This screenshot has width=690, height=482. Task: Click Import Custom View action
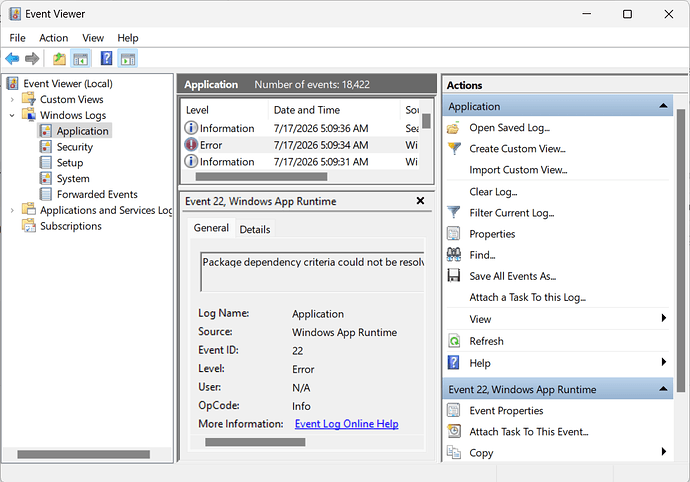coord(518,170)
